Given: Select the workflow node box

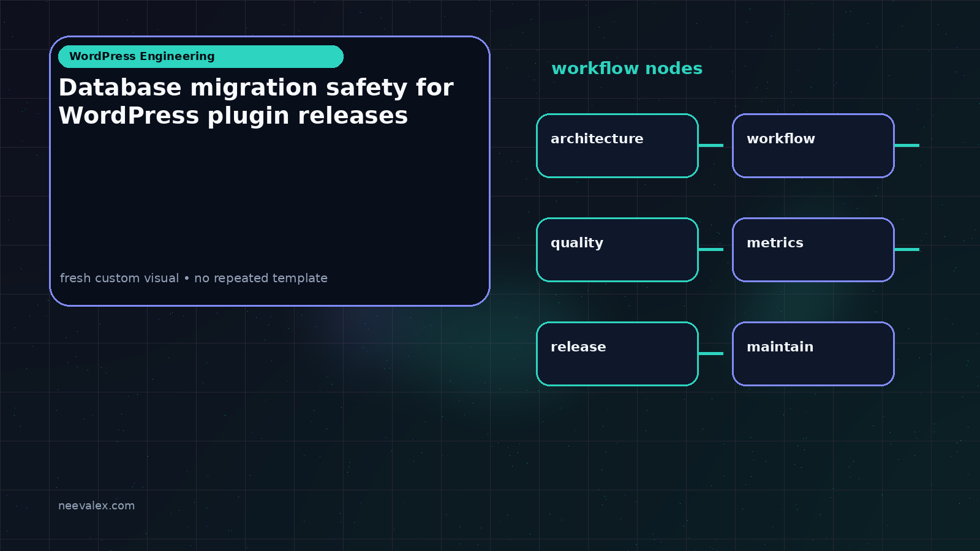Looking at the screenshot, I should [813, 146].
